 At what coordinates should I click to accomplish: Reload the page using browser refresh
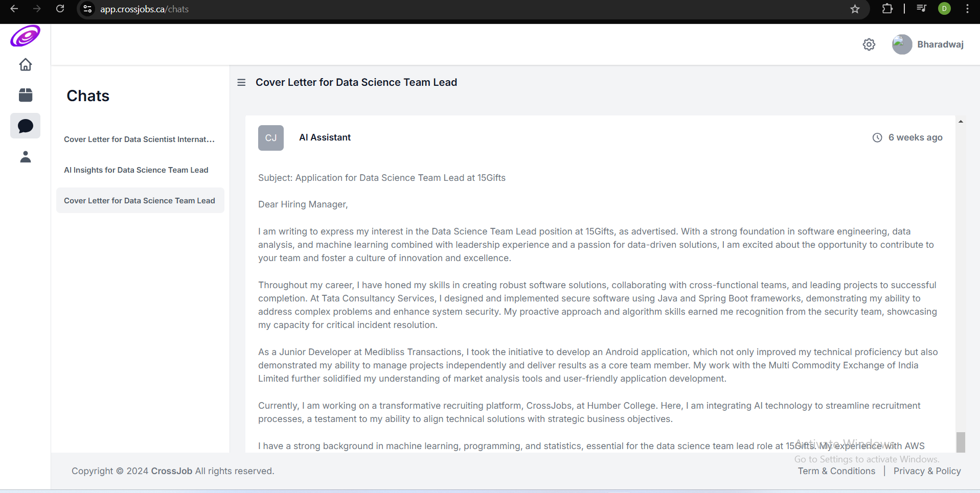coord(60,9)
